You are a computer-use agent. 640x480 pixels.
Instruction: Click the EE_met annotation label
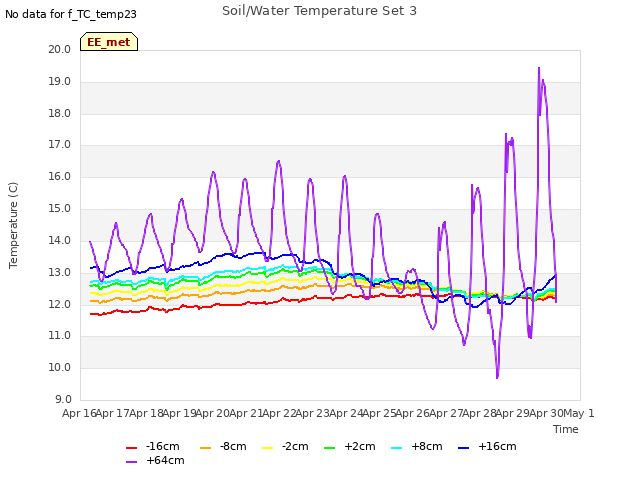109,42
